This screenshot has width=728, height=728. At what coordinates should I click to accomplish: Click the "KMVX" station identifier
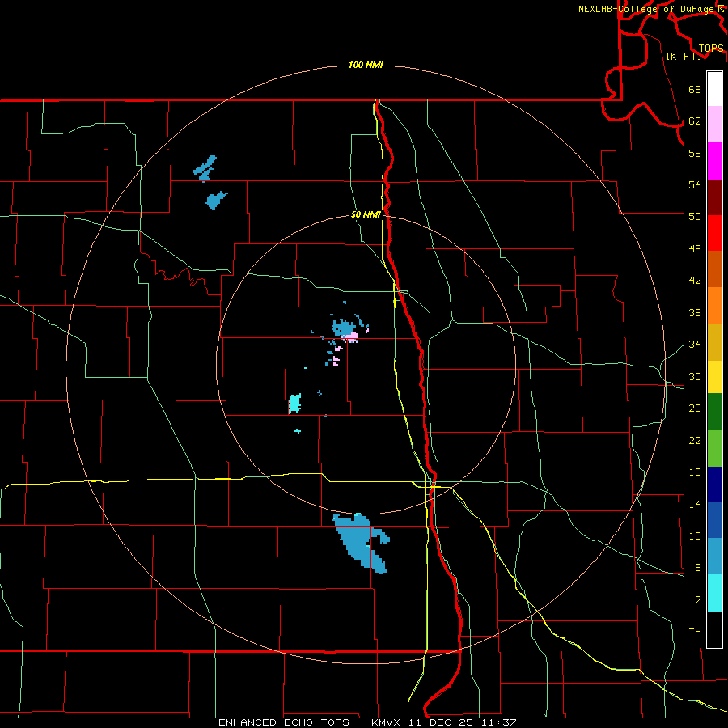387,722
